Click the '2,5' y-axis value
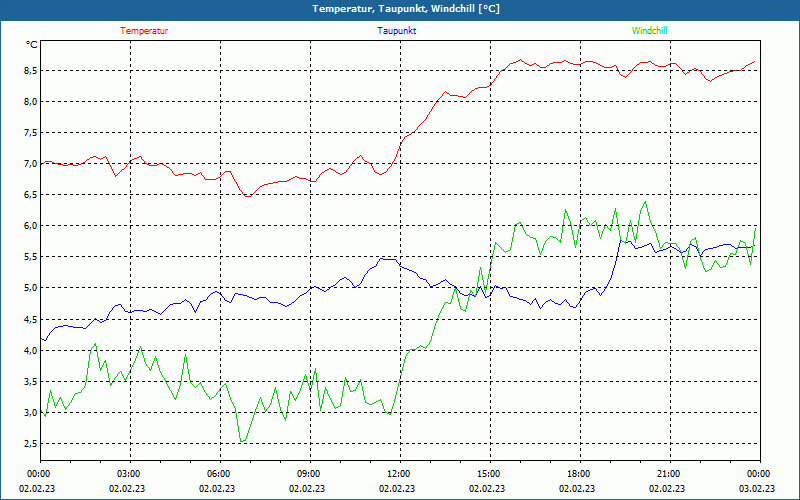Screen dimensions: 800x500 [31, 444]
